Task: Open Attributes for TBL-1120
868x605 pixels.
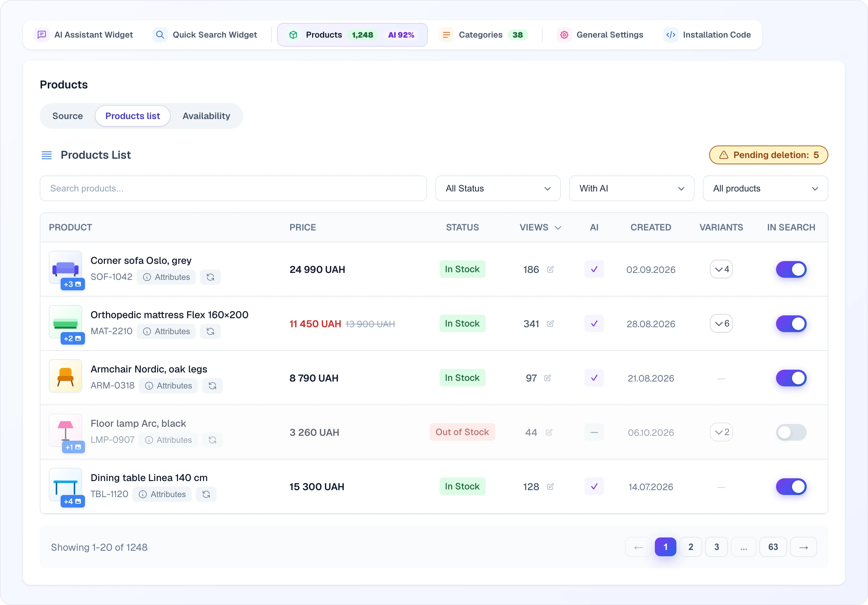Action: pyautogui.click(x=162, y=494)
